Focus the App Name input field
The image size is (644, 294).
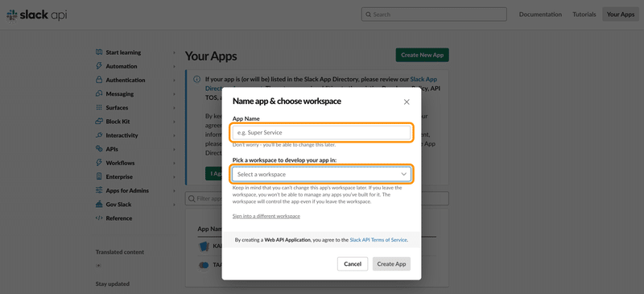pyautogui.click(x=321, y=132)
